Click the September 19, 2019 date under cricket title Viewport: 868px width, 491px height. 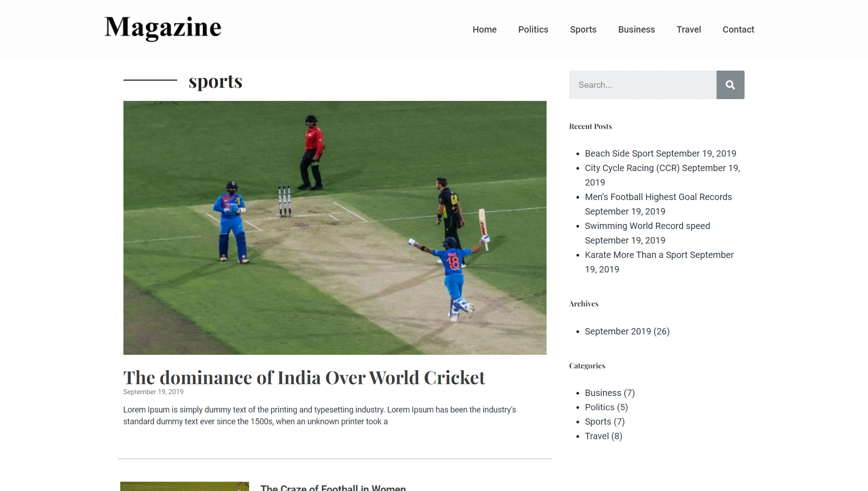pyautogui.click(x=153, y=392)
